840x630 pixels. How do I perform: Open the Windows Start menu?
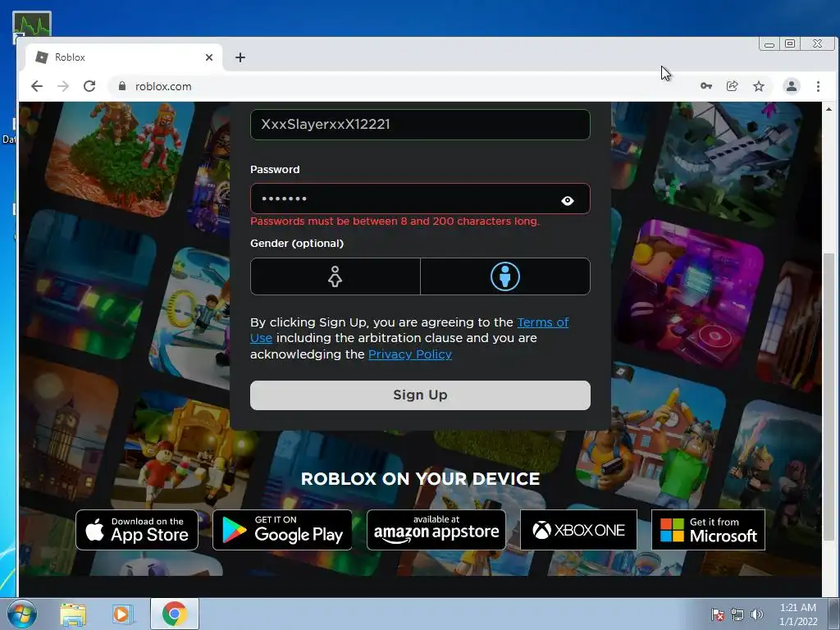tap(22, 614)
